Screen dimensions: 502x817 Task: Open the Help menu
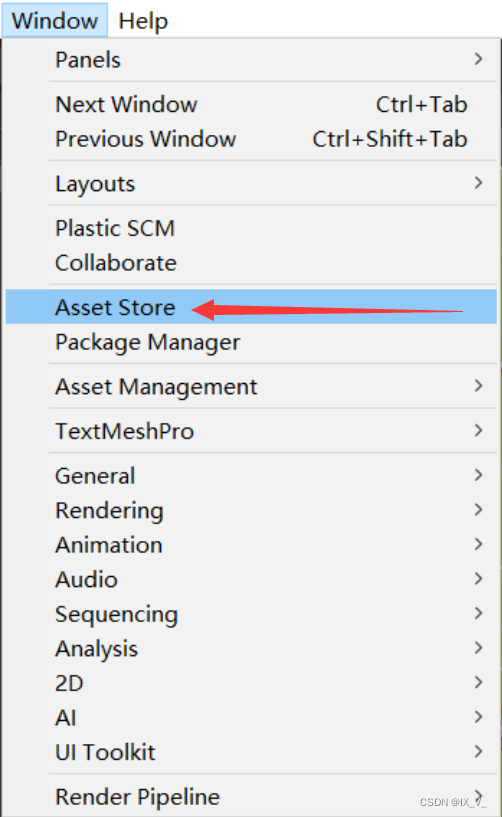(x=143, y=21)
